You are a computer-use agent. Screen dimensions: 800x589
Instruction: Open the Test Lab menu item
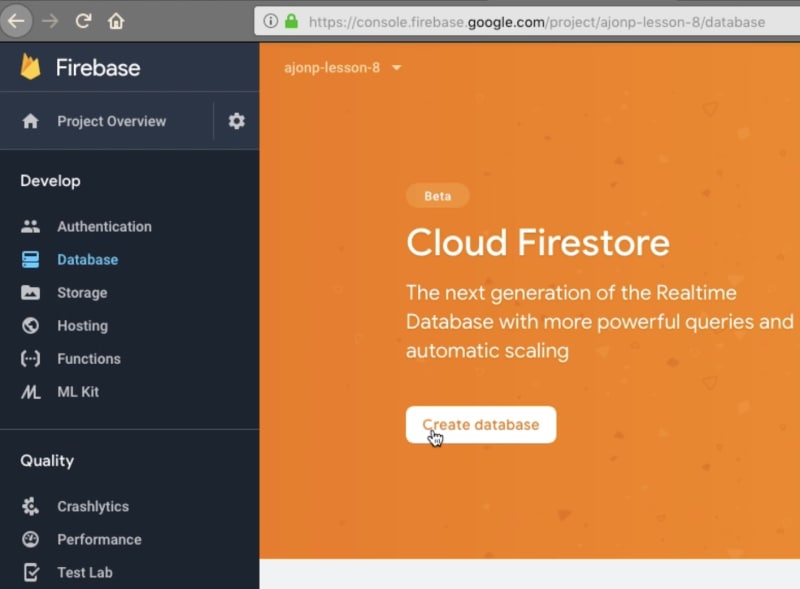click(x=85, y=572)
